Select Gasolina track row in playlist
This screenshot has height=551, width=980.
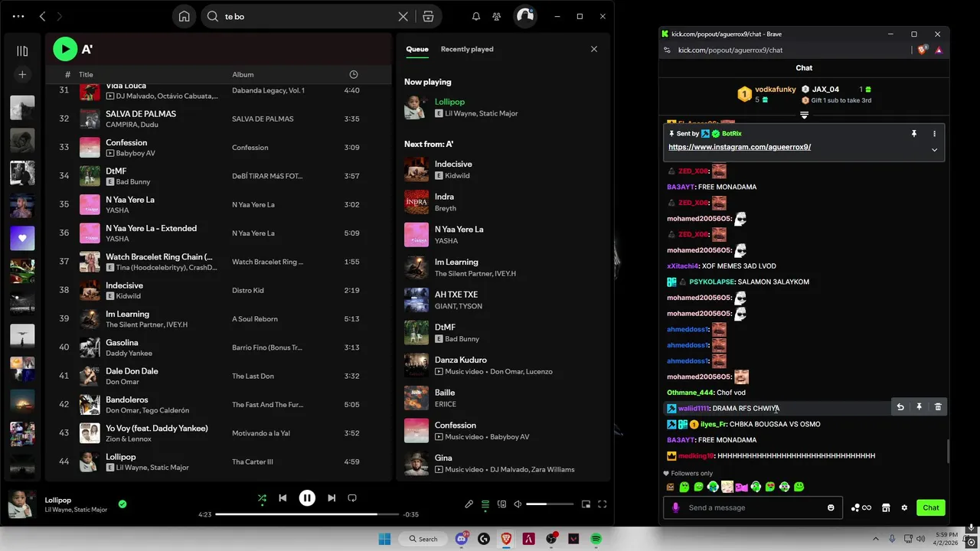coord(218,347)
